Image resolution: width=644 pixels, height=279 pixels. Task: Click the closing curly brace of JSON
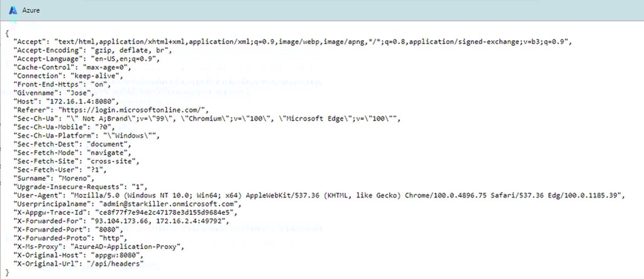coord(6,273)
